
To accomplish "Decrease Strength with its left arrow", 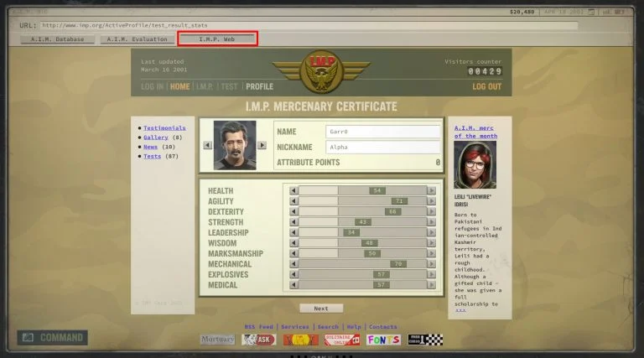I will [293, 222].
